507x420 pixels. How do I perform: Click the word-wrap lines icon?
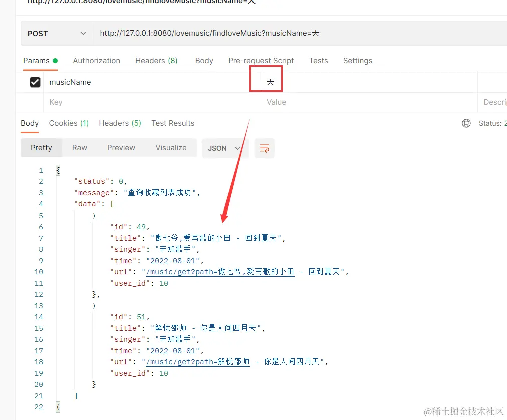coord(264,148)
